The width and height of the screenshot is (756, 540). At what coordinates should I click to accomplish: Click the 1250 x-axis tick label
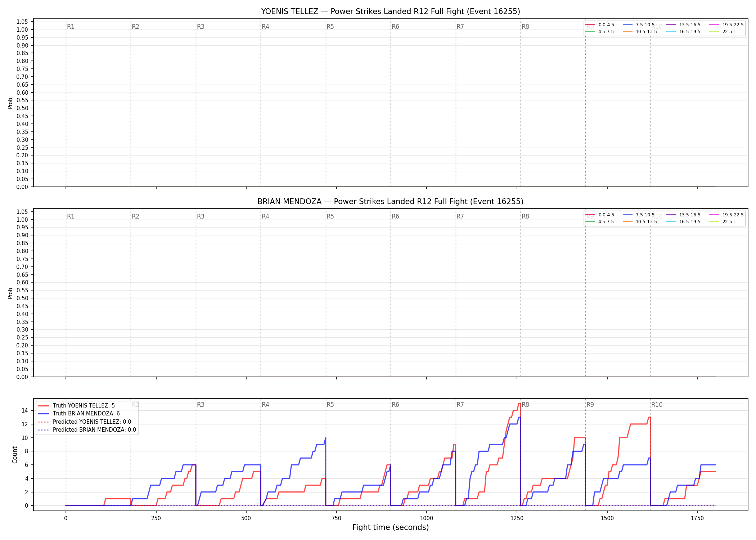pyautogui.click(x=517, y=518)
